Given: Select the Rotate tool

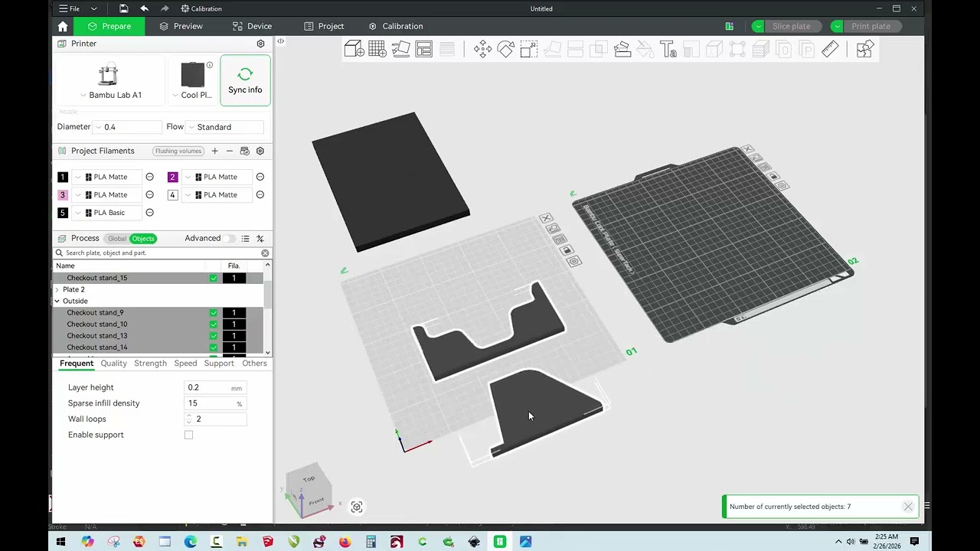Looking at the screenshot, I should point(505,49).
